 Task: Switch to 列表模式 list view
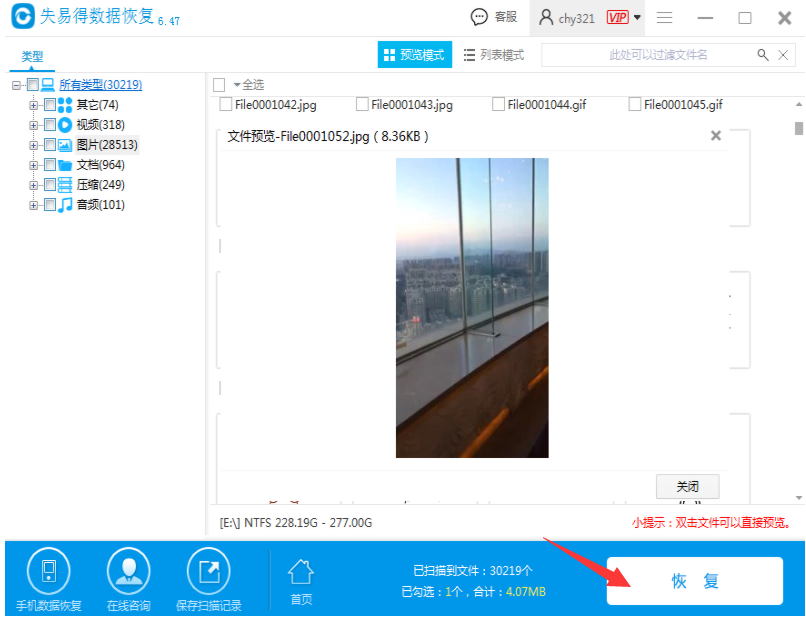[494, 55]
